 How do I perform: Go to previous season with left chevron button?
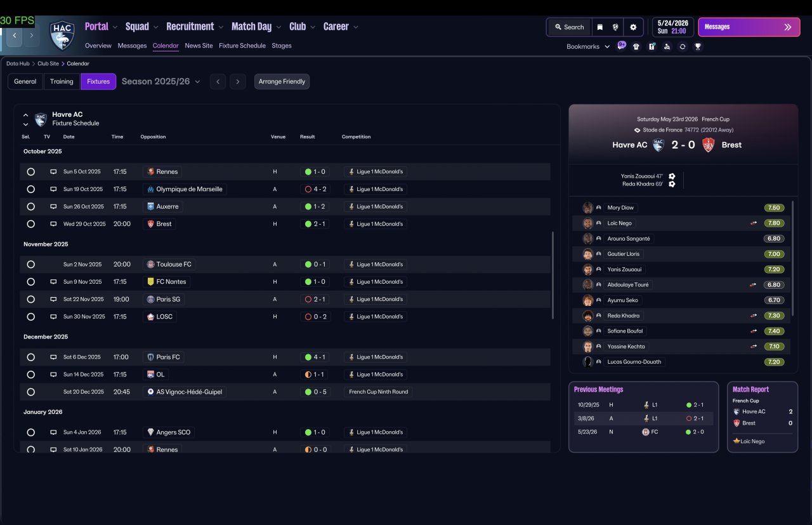click(218, 81)
